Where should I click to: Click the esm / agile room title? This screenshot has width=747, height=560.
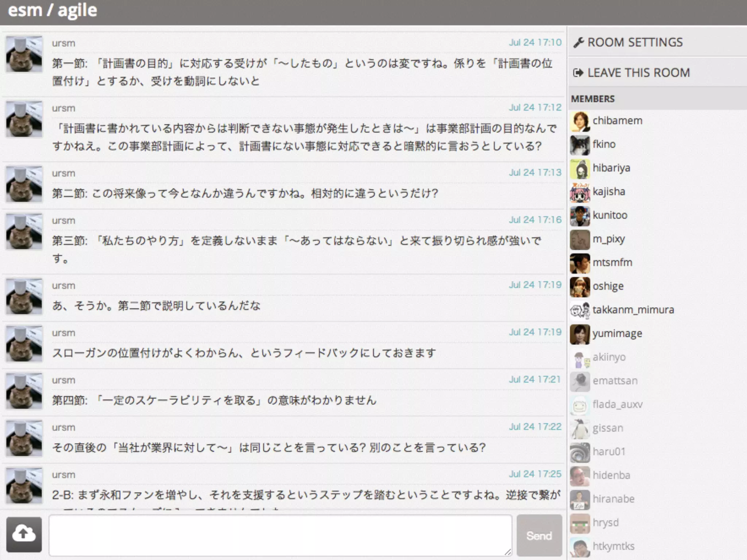pos(53,10)
